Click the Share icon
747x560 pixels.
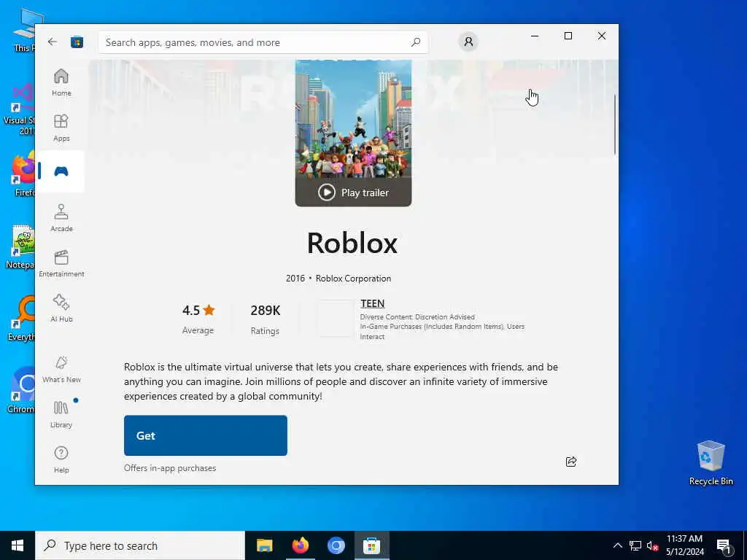[x=571, y=461]
